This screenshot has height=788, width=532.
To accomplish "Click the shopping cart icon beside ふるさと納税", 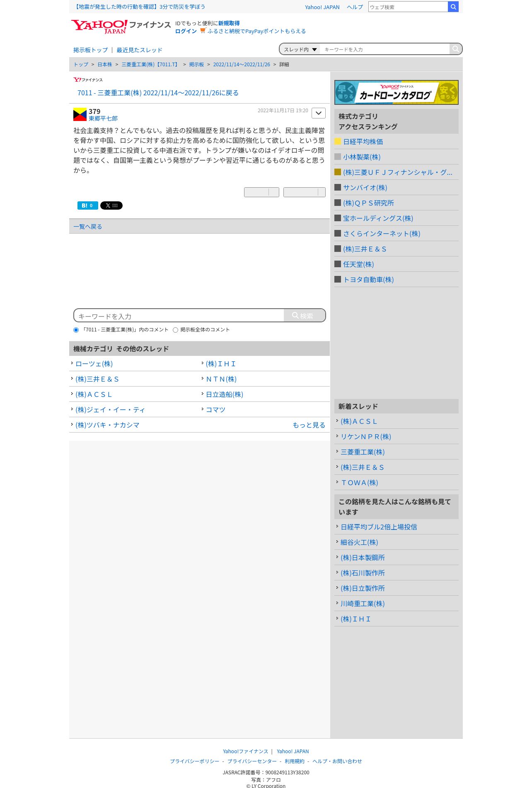I will [x=203, y=31].
